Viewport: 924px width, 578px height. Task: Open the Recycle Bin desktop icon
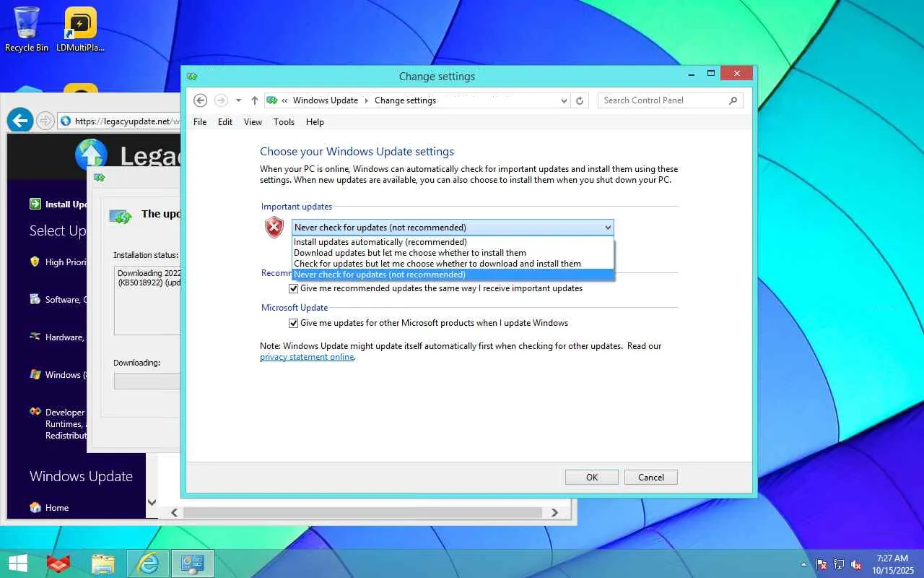(27, 29)
